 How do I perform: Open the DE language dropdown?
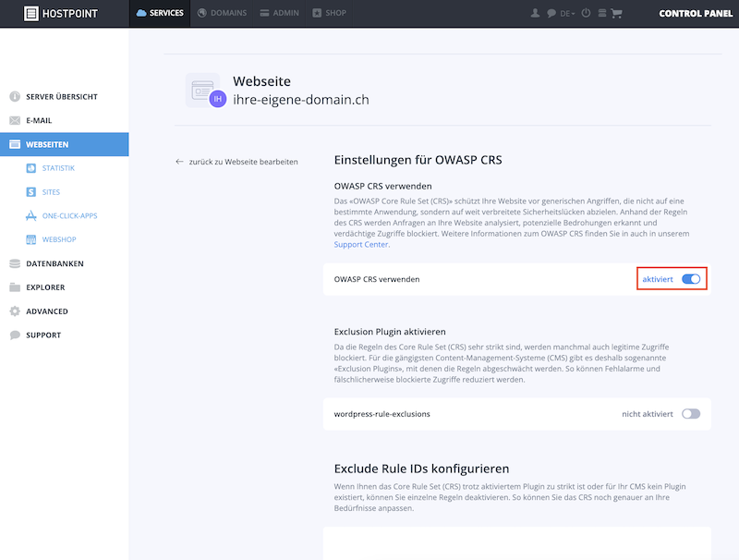[x=567, y=14]
